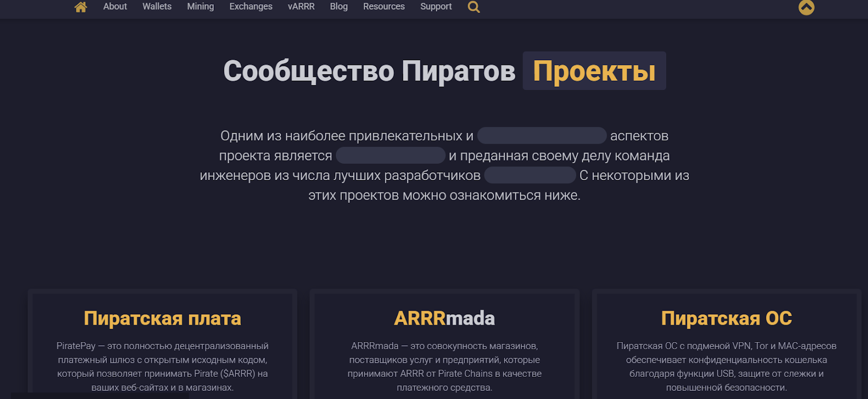
Task: Open the Wallets menu
Action: (157, 7)
